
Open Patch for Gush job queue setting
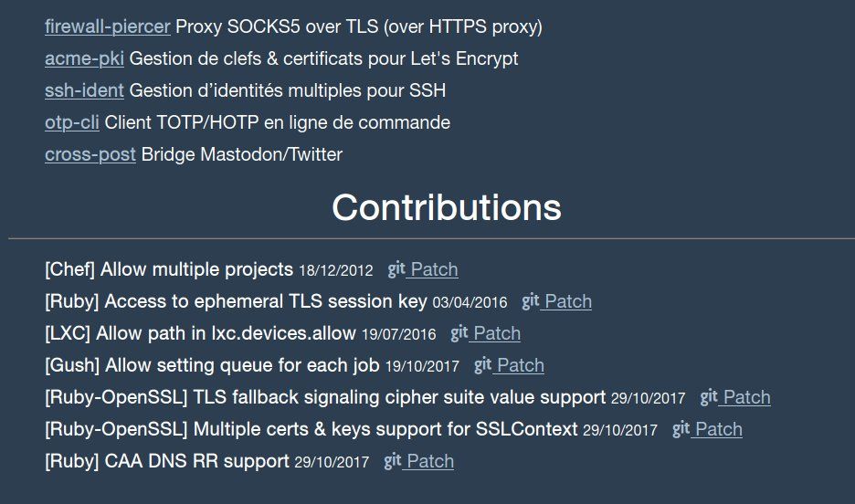click(x=521, y=365)
